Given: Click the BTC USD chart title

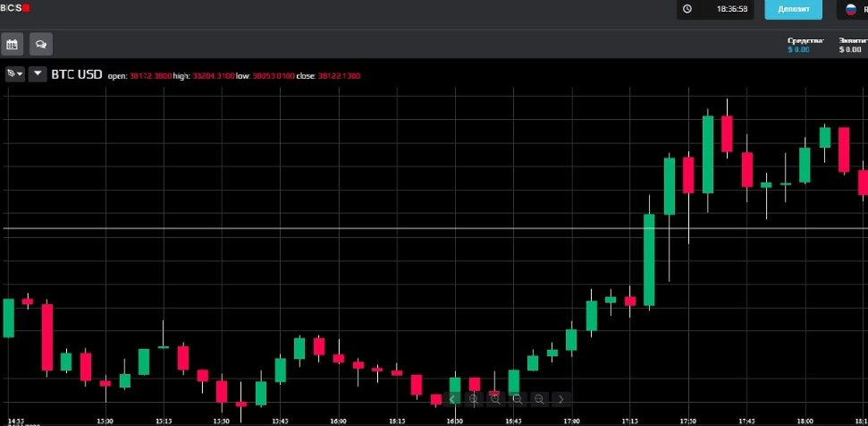Looking at the screenshot, I should (77, 74).
